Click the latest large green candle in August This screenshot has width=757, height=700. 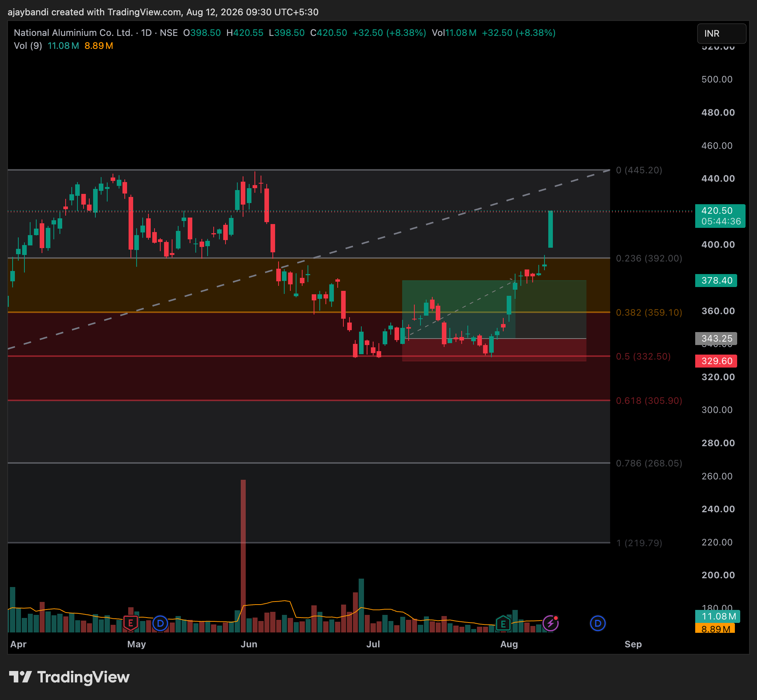(551, 229)
